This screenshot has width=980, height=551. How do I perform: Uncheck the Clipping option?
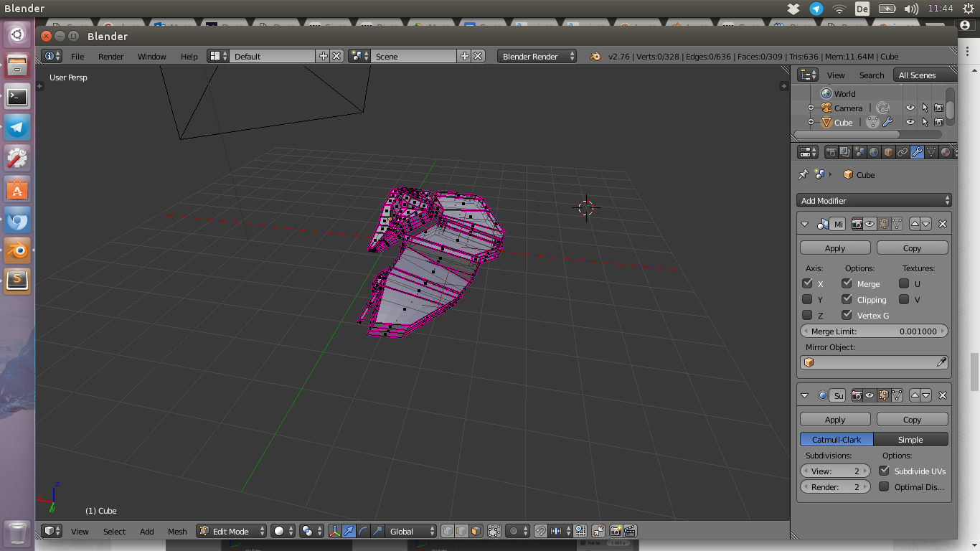[847, 299]
